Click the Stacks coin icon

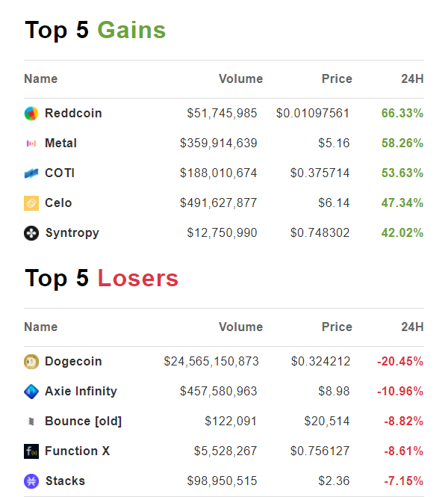click(31, 481)
